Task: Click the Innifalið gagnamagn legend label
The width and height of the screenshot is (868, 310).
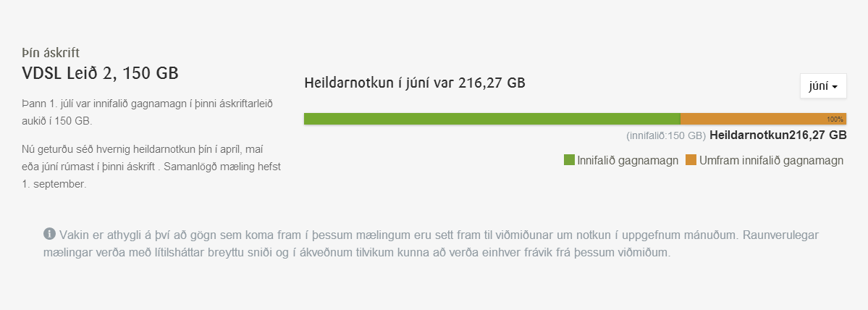Action: point(628,161)
